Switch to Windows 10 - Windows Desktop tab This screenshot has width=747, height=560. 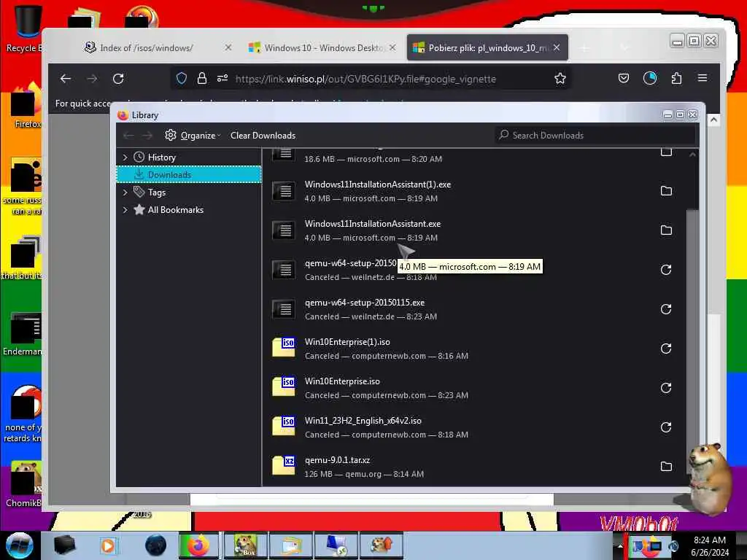323,48
